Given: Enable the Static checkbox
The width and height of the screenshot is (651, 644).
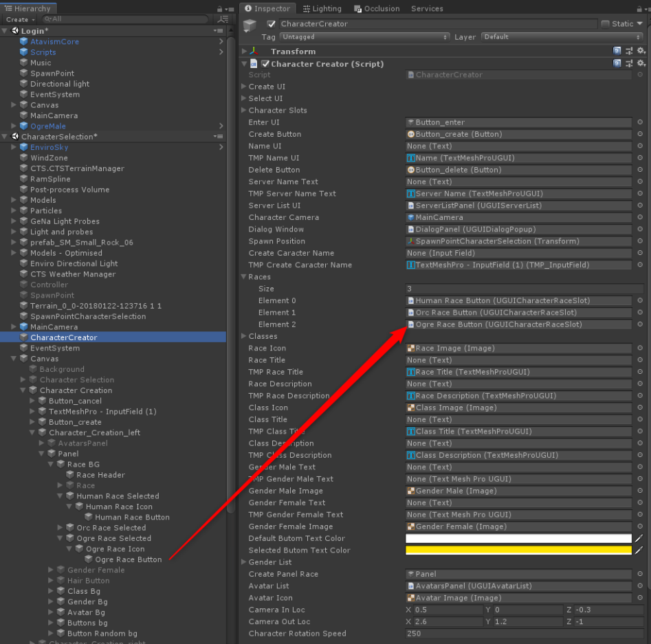Looking at the screenshot, I should 605,24.
